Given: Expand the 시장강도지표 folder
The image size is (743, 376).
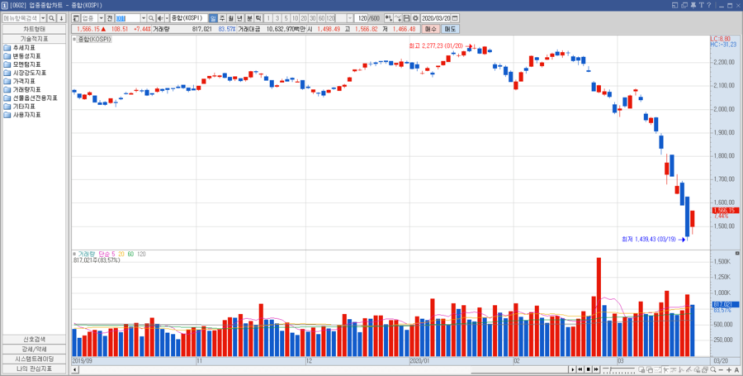Looking at the screenshot, I should [25, 73].
